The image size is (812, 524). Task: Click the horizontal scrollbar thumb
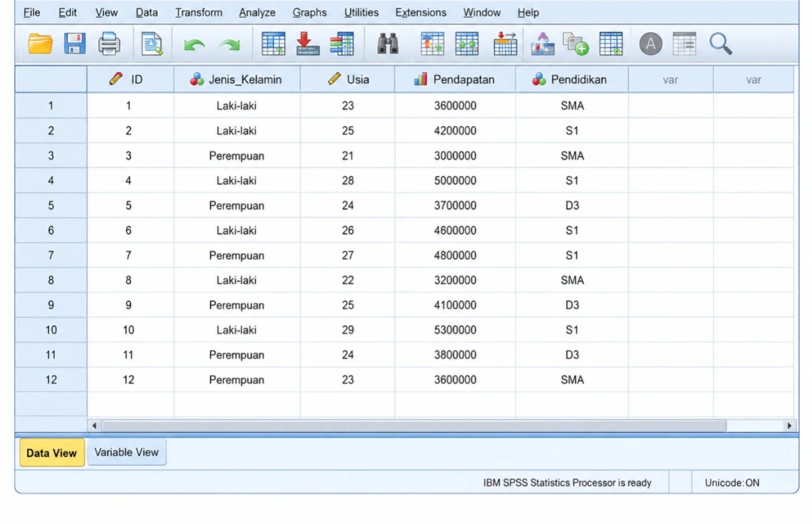pyautogui.click(x=414, y=426)
